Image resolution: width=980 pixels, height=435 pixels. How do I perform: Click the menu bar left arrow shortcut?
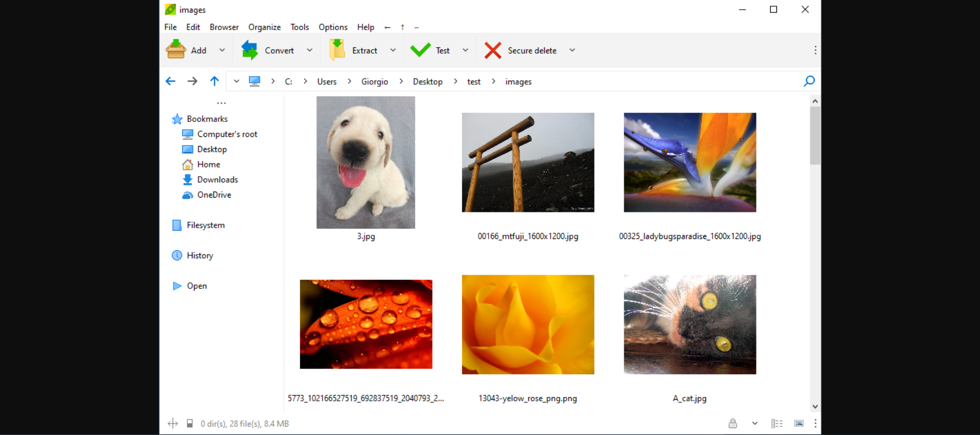[387, 28]
